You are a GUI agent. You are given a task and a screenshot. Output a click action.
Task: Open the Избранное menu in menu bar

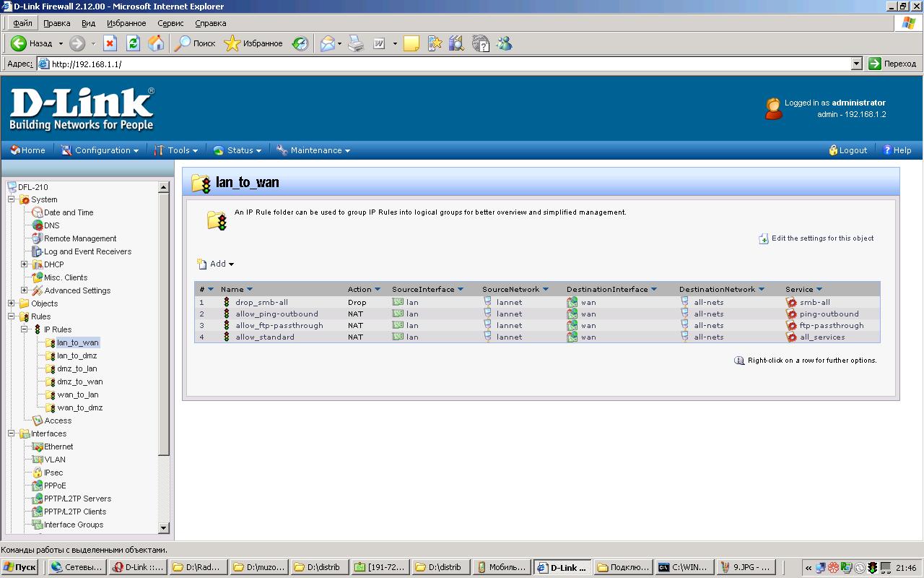126,23
